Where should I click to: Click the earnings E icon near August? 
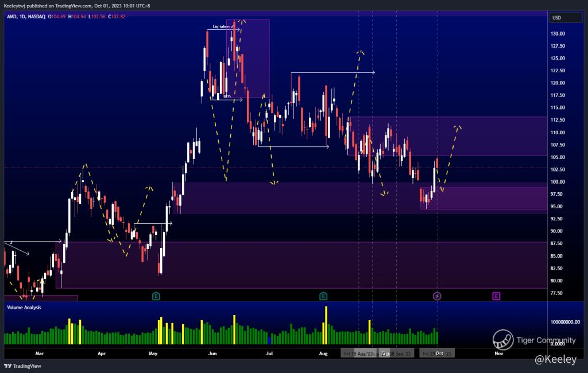pos(324,296)
